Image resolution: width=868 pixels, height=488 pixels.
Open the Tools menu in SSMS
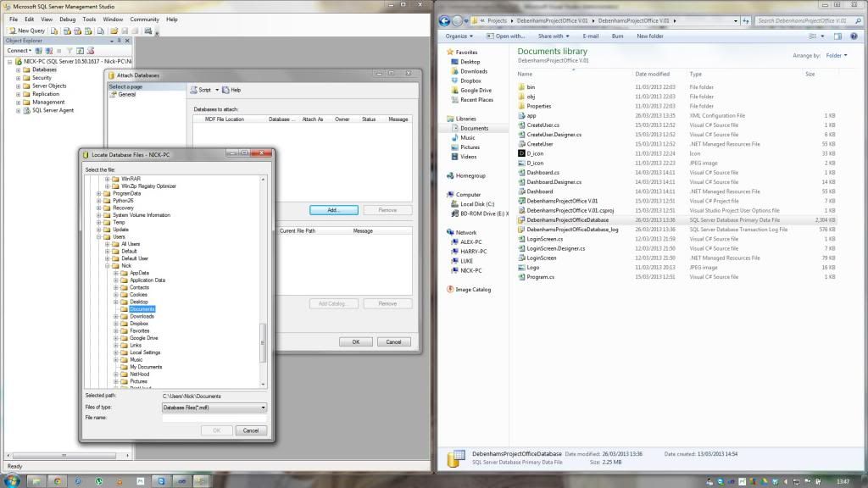tap(89, 19)
